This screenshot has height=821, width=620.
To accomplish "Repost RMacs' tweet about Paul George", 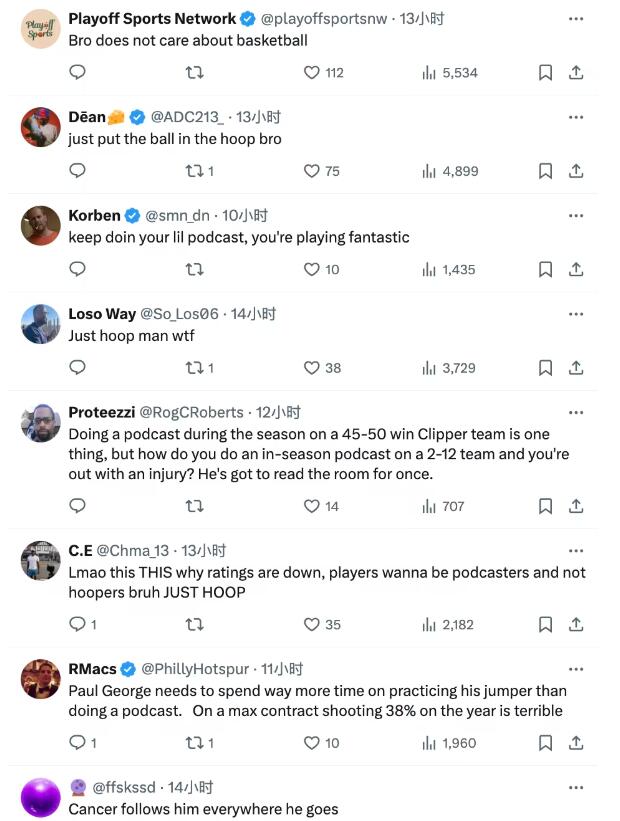I will [195, 743].
